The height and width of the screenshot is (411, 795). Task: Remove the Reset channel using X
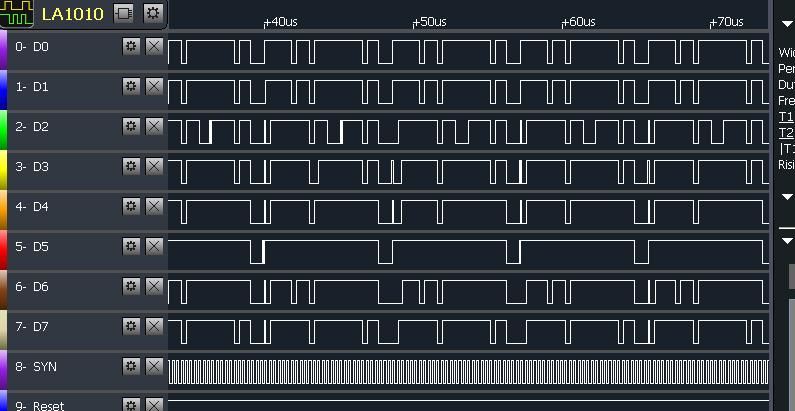click(x=154, y=405)
